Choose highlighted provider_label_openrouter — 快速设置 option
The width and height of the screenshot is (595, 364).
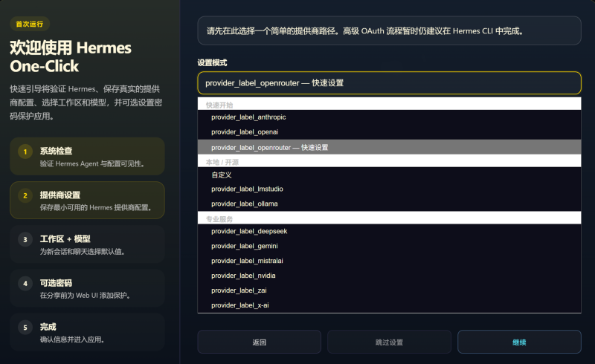(389, 147)
